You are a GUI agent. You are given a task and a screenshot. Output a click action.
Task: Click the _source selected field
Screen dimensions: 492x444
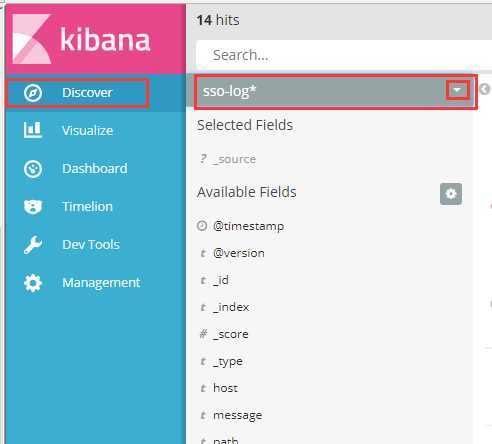click(234, 159)
